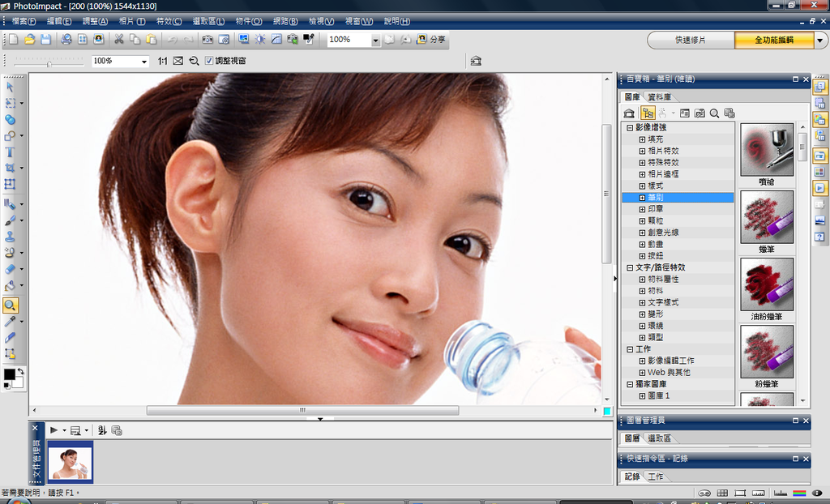Click the Open file folder icon
This screenshot has width=830, height=504.
tap(30, 39)
